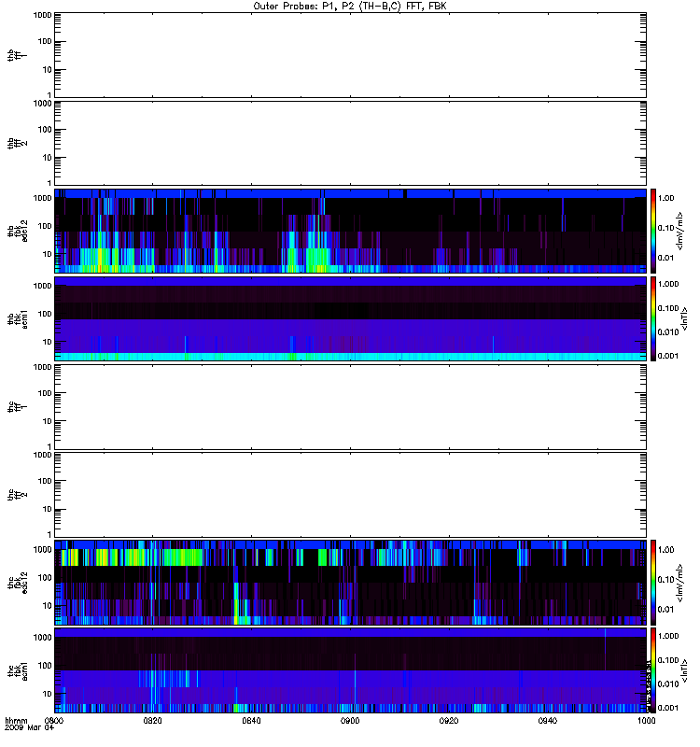Click the thc fbk scm1 nT color bar
The image size is (700, 747).
(653, 670)
